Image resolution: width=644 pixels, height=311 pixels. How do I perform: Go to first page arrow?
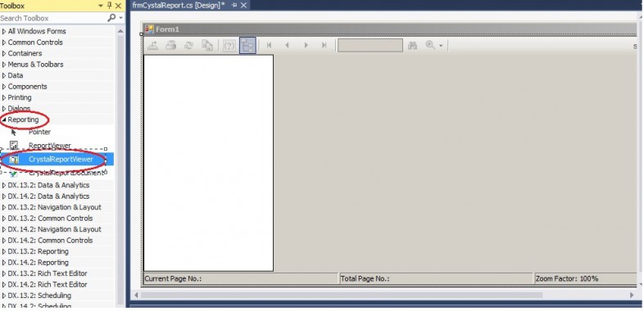coord(269,46)
